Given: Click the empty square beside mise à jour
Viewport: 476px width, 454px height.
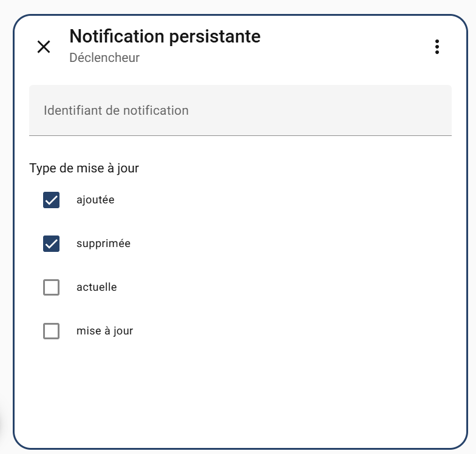Looking at the screenshot, I should click(52, 331).
